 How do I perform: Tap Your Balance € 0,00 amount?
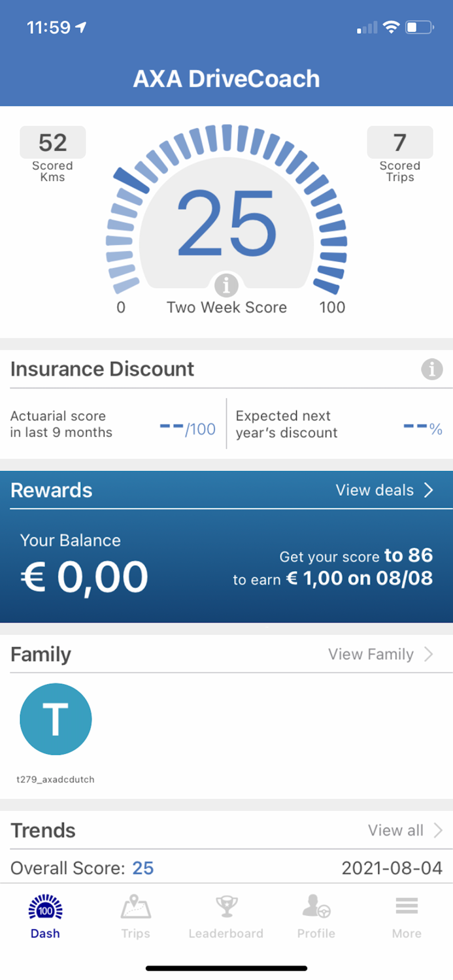(x=84, y=576)
